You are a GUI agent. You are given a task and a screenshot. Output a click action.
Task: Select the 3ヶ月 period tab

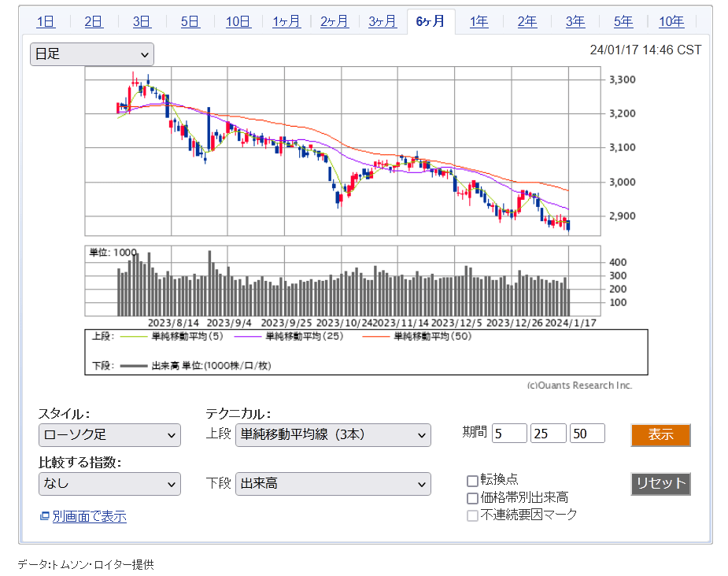[382, 21]
